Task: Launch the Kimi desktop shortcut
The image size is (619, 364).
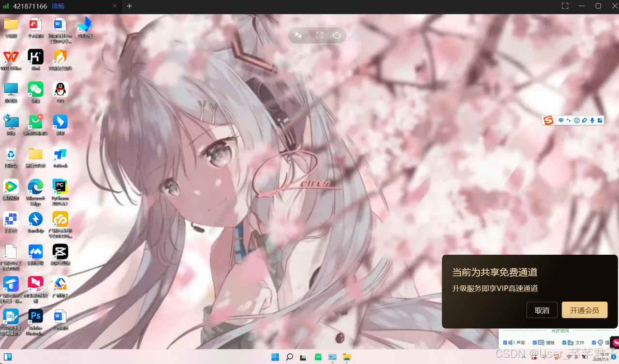Action: pos(35,59)
